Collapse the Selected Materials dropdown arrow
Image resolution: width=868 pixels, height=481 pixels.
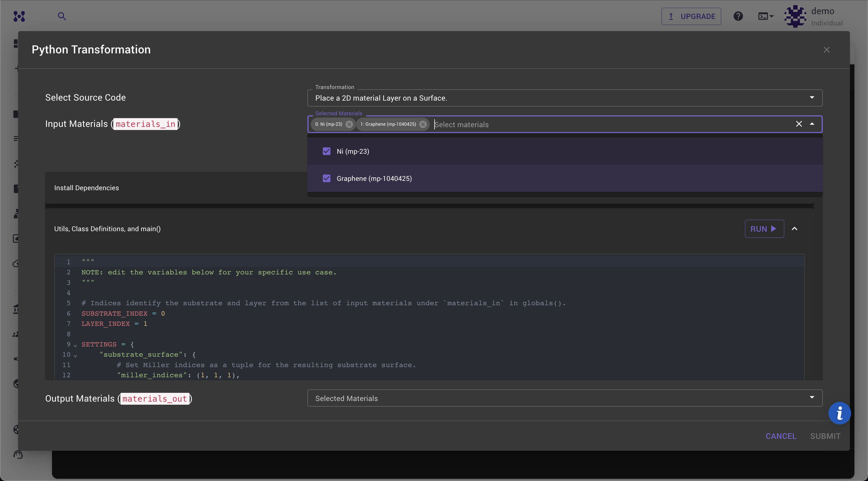coord(812,124)
